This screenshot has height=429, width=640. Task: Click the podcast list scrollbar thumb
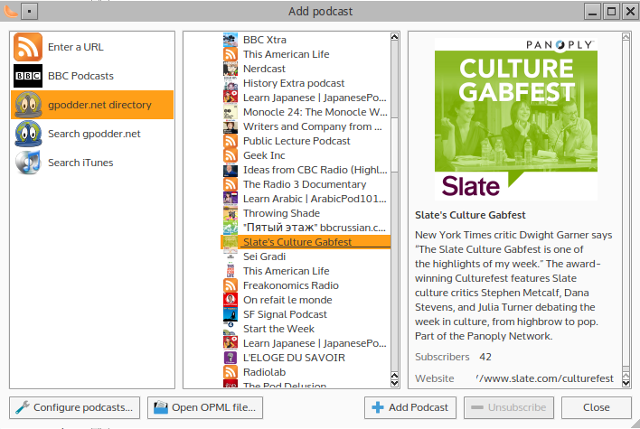[x=394, y=144]
